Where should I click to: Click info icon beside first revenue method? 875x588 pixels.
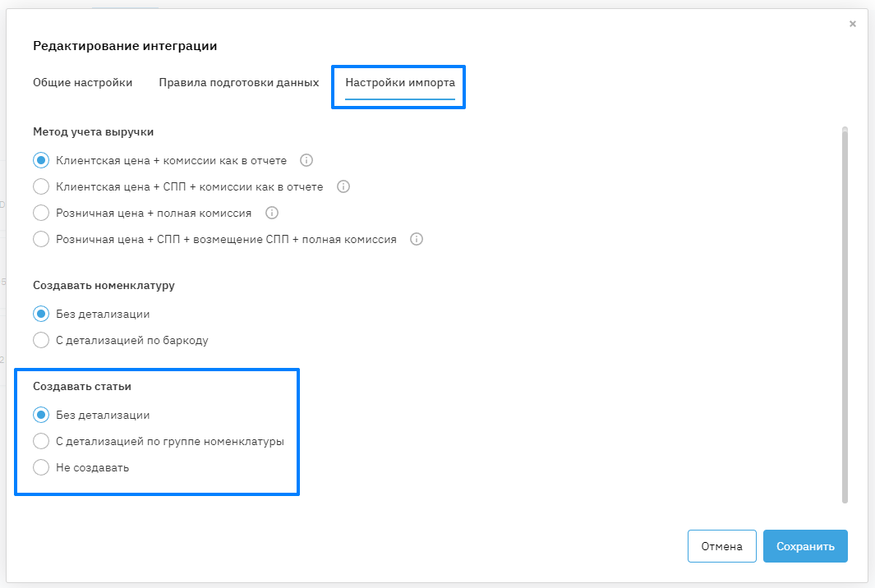click(306, 160)
